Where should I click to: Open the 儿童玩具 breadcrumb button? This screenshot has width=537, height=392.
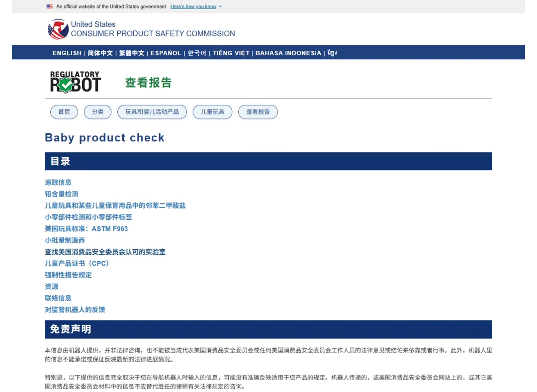212,112
